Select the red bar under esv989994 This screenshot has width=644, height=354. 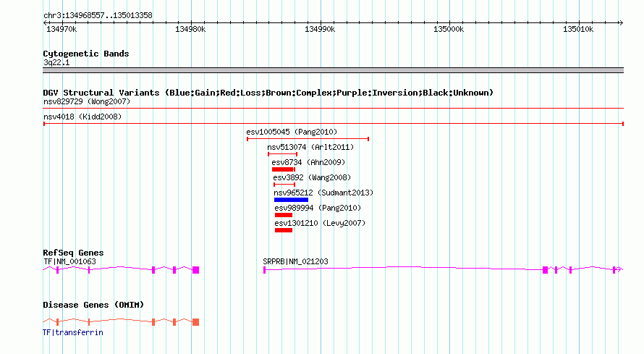click(284, 215)
